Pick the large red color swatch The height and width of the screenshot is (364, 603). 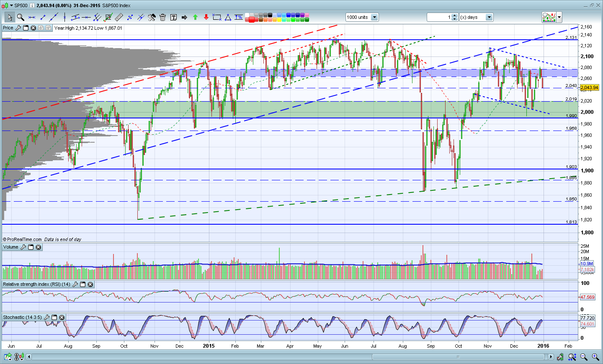(252, 20)
